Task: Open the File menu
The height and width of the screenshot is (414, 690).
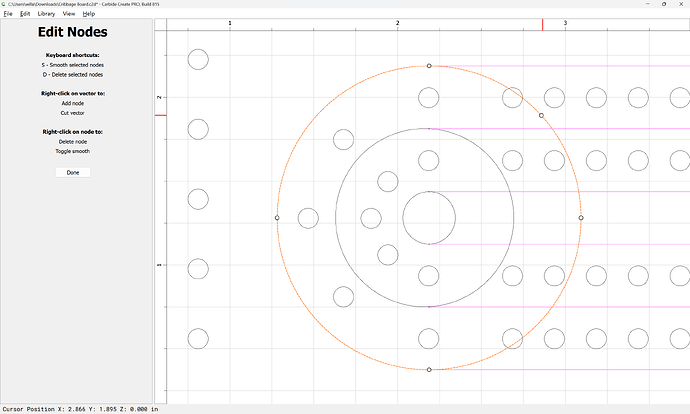Action: click(8, 14)
